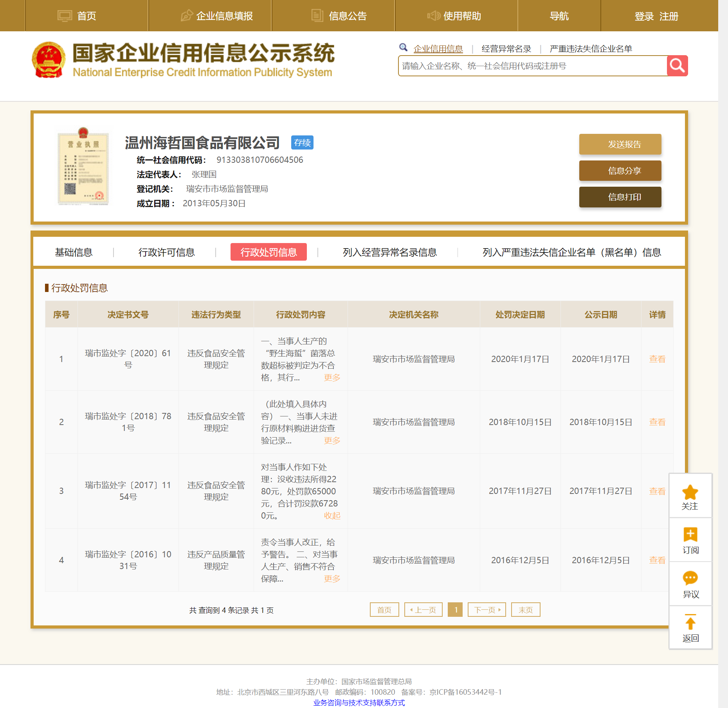Click 查看 for the 2016 penalty record

(657, 560)
